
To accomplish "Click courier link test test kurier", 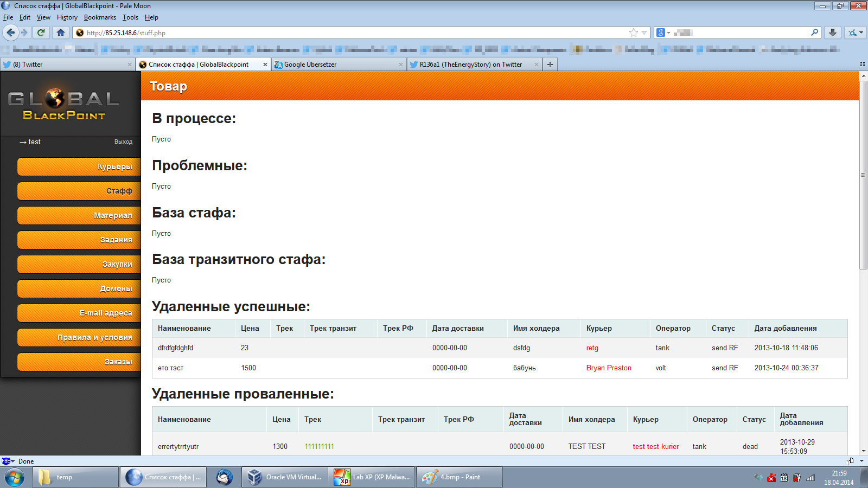I will (x=655, y=447).
